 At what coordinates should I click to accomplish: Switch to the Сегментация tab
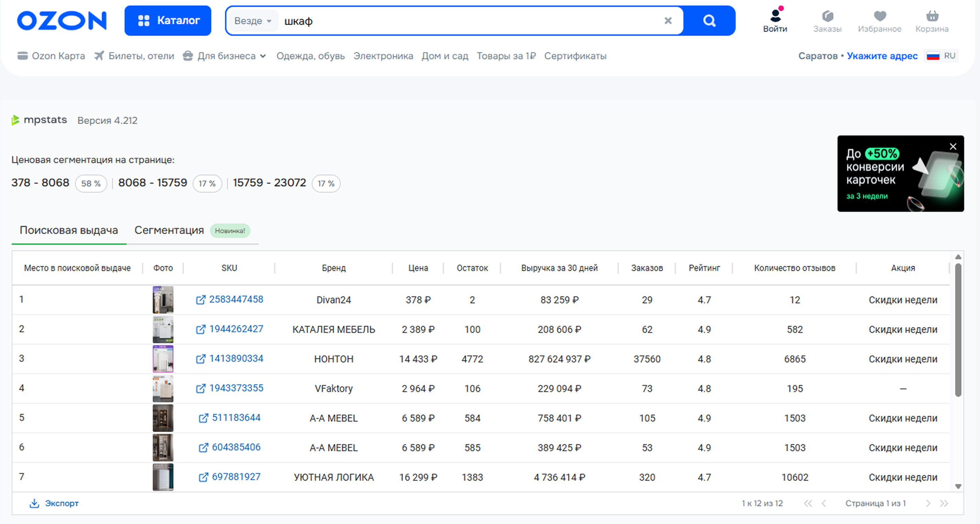point(169,230)
